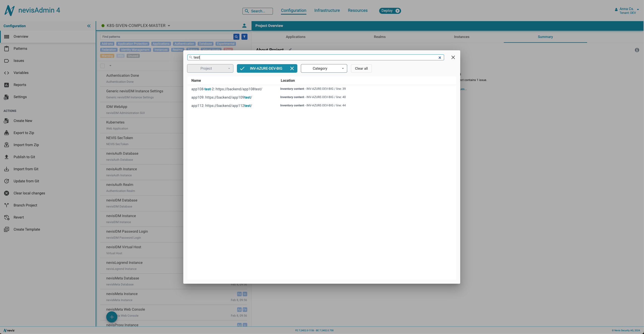
Task: Click Export to Zip icon
Action: click(x=7, y=133)
